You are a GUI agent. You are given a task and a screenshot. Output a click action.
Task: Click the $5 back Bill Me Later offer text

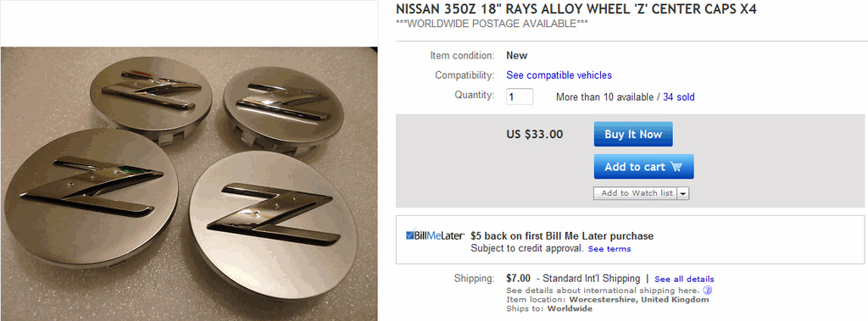click(x=562, y=236)
